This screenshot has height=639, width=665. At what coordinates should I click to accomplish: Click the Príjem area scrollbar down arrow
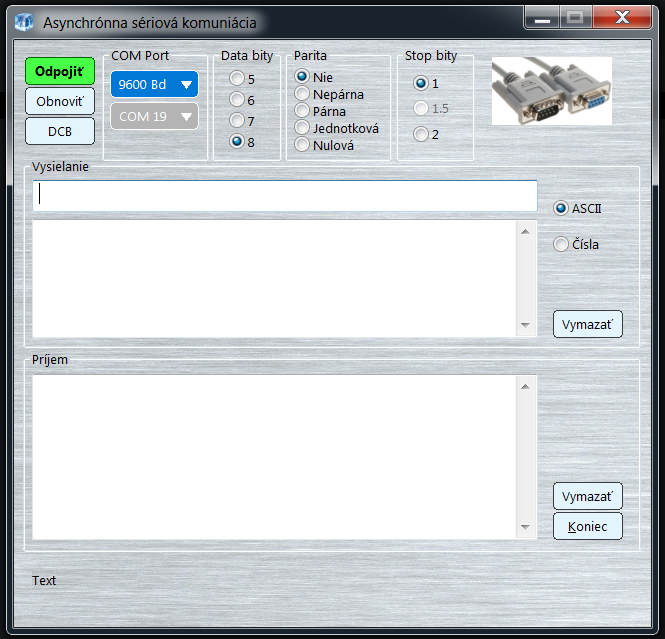(x=525, y=527)
